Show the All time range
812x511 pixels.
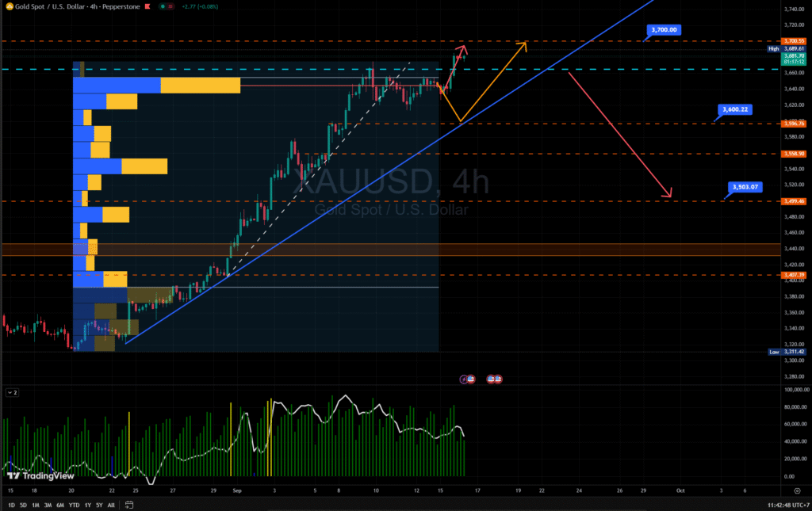click(x=111, y=505)
